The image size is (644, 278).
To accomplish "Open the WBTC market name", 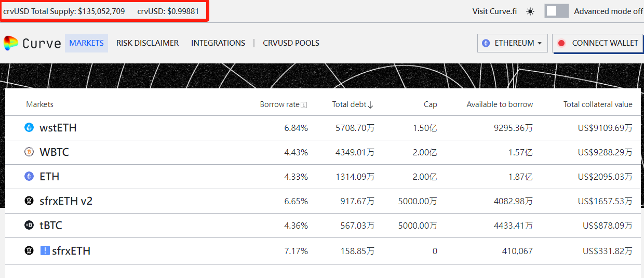I will 54,152.
